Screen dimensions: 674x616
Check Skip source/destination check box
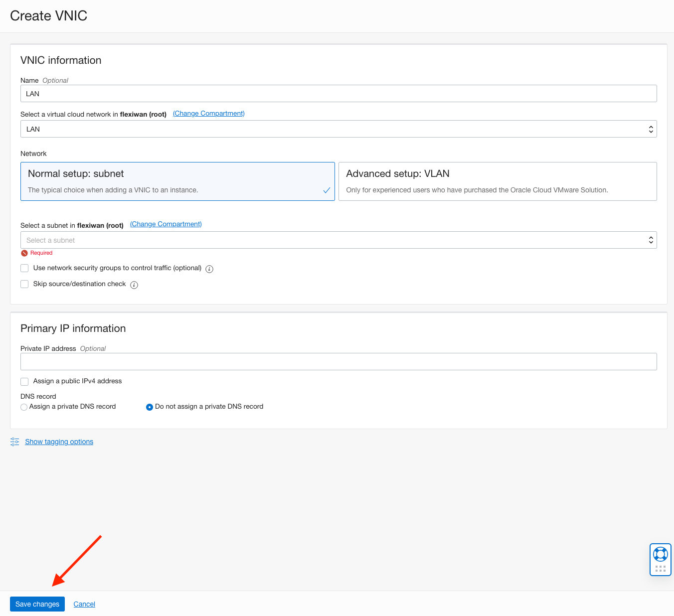(x=24, y=284)
